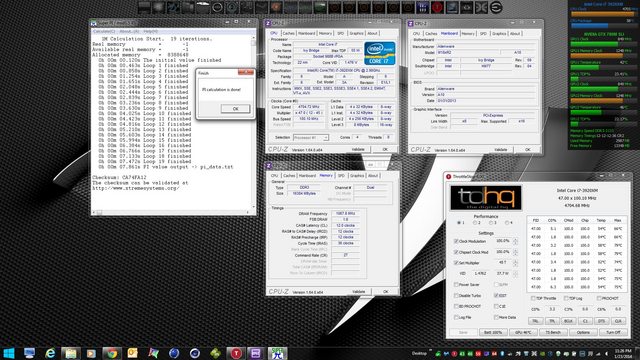640x360 pixels.
Task: Click the Chipset Clock Mod percentage stepper arrows
Action: (516, 252)
